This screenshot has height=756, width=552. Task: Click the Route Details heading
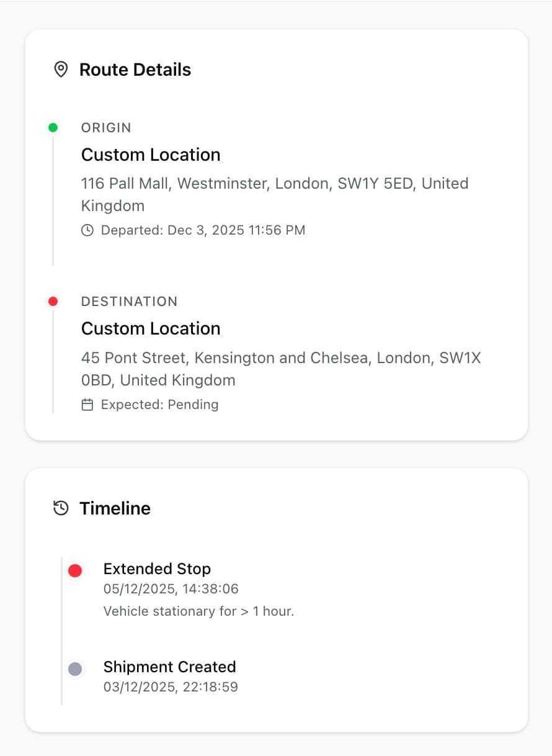pyautogui.click(x=135, y=70)
